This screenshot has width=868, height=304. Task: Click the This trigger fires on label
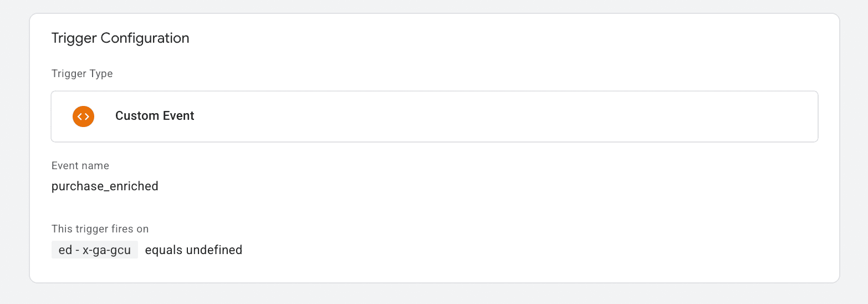100,229
